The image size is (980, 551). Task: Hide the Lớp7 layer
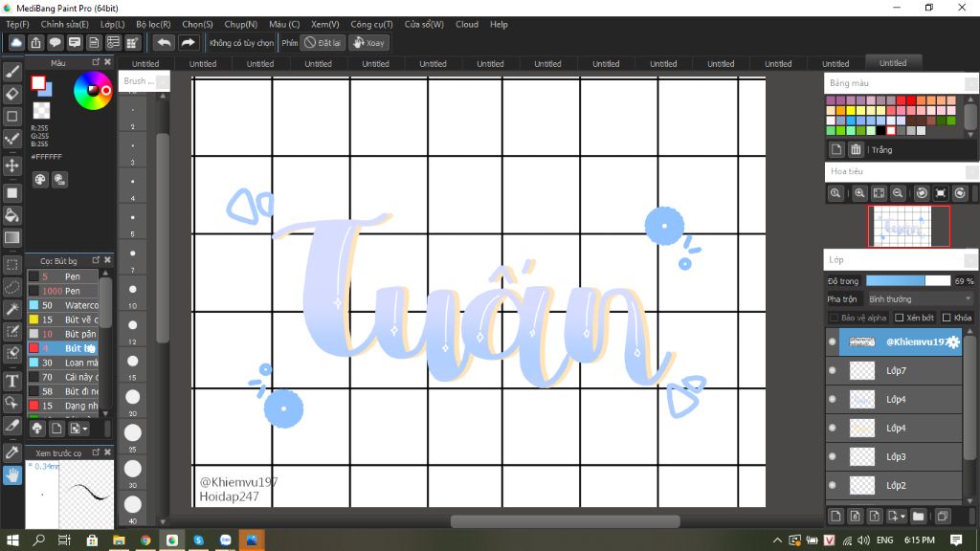[x=832, y=370]
